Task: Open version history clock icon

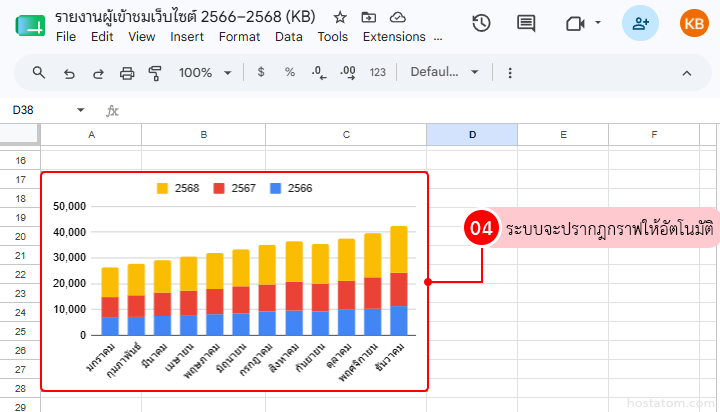Action: point(481,23)
